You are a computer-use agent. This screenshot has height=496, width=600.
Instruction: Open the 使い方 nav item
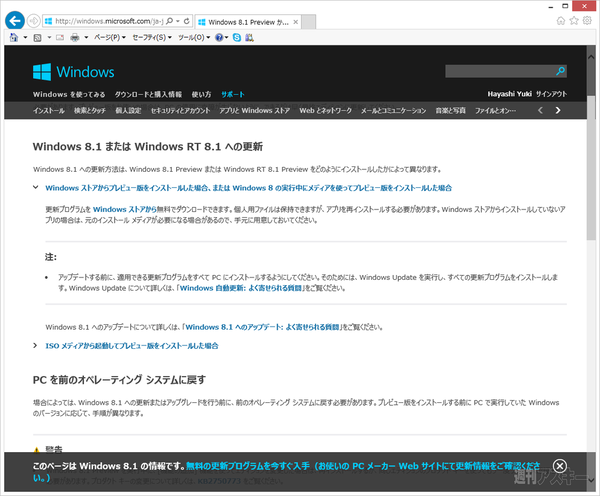201,94
